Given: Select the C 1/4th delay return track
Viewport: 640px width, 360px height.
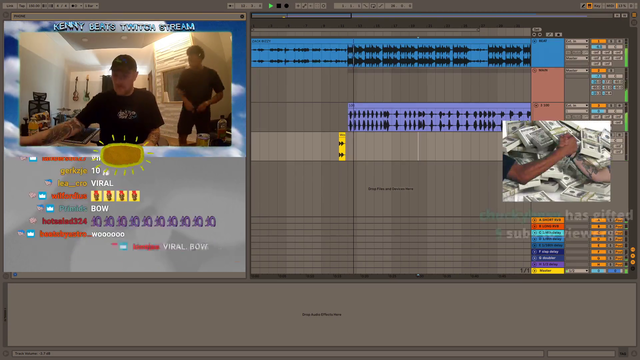Looking at the screenshot, I should 548,233.
